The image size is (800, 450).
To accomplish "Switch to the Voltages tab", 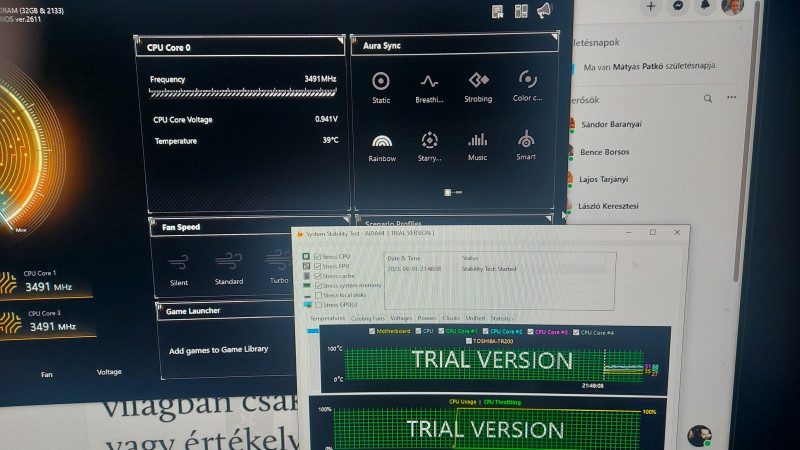I will click(x=401, y=318).
